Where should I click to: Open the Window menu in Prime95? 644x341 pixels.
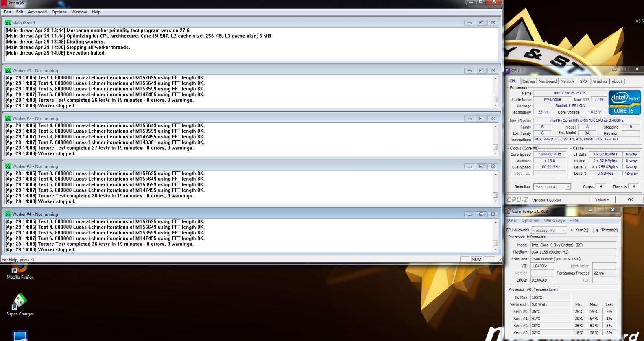pos(79,12)
